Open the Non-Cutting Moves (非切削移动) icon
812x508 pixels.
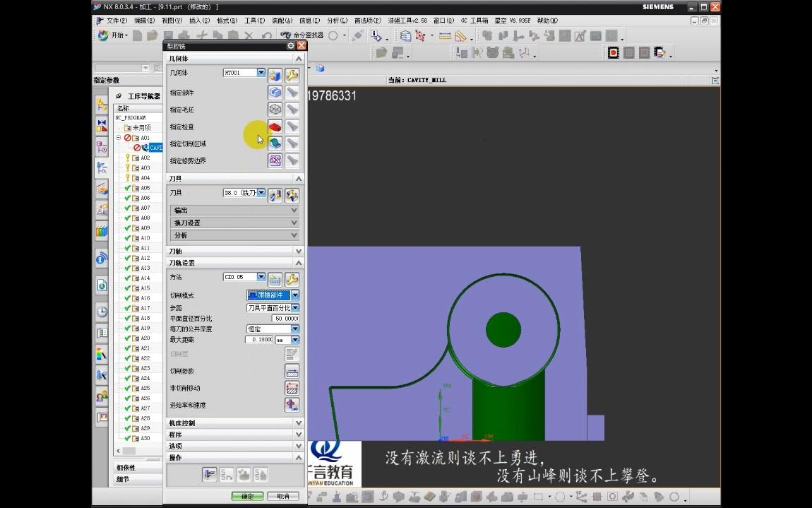292,387
